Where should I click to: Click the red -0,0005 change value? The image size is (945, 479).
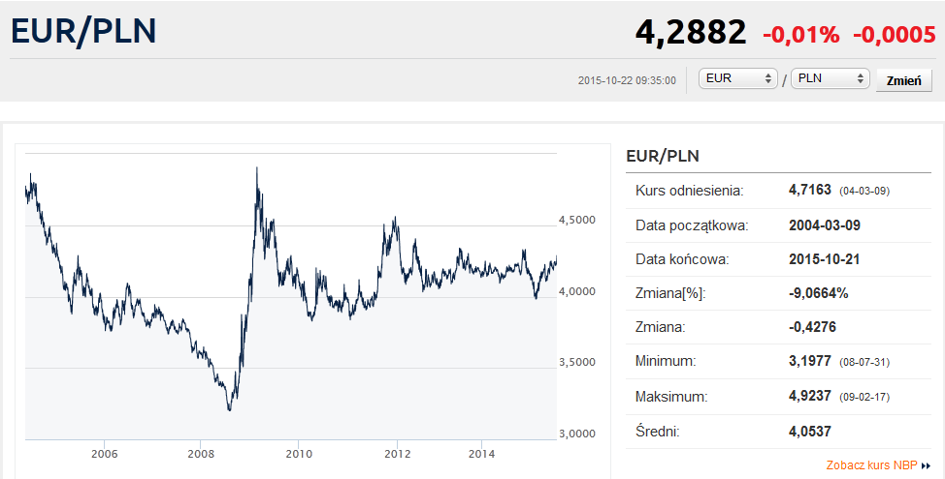[x=893, y=34]
